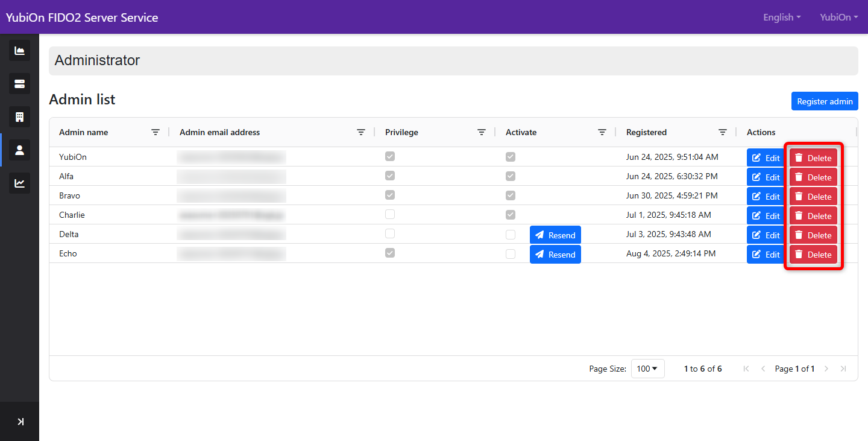Toggle the Privilege checkbox for Charlie
The image size is (868, 441).
point(390,214)
